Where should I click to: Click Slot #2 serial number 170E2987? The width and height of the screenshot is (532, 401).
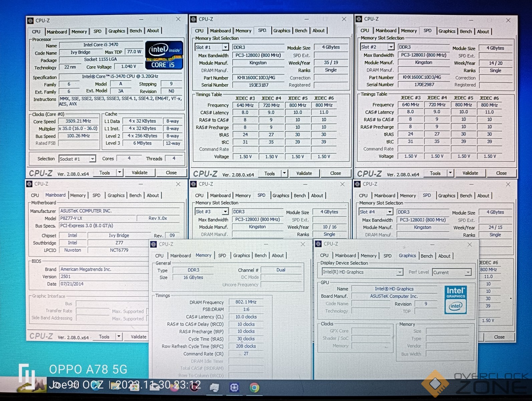[x=424, y=85]
